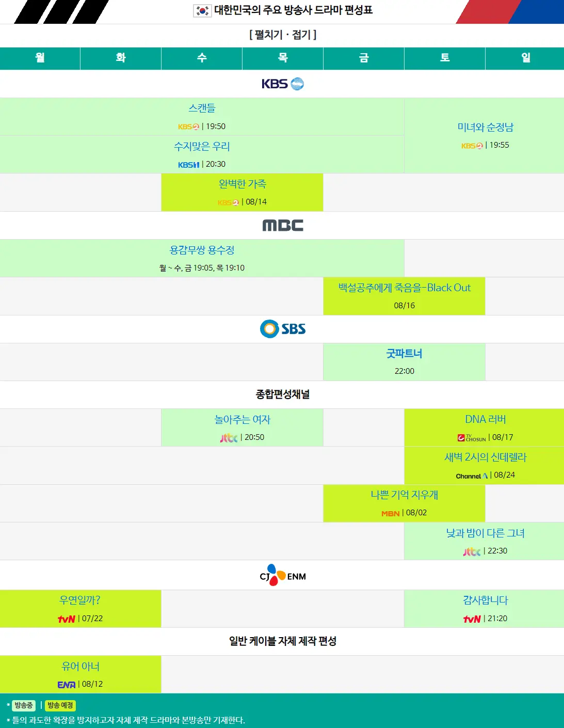Select the KBS1 icon beside 수지맞은 우리
Viewport: 564px width, 728px height.
point(188,164)
